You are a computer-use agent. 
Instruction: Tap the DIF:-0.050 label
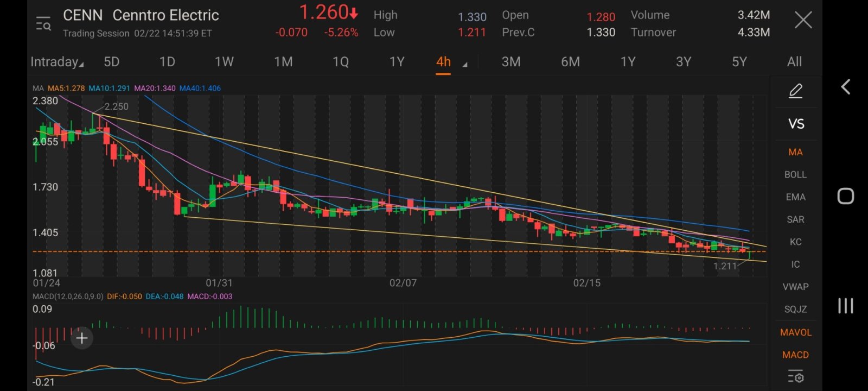click(x=124, y=297)
